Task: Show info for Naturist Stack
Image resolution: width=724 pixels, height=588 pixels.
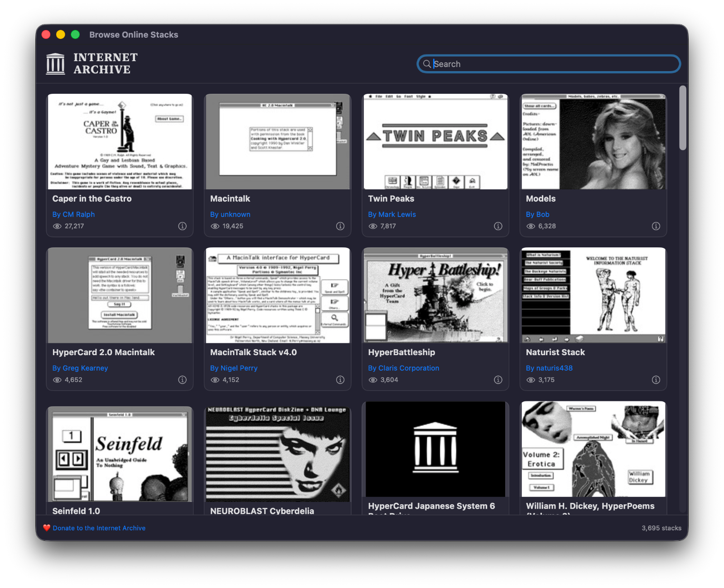Action: pos(656,380)
